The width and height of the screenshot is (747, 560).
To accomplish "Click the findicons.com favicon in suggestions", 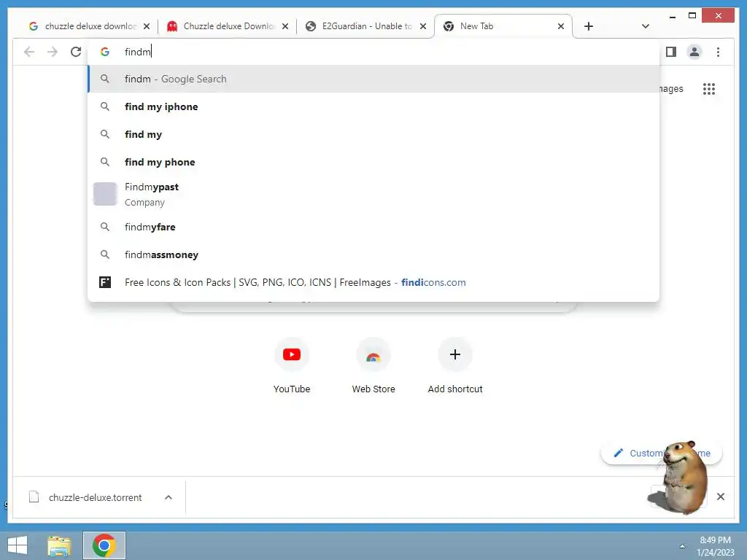I will click(105, 282).
